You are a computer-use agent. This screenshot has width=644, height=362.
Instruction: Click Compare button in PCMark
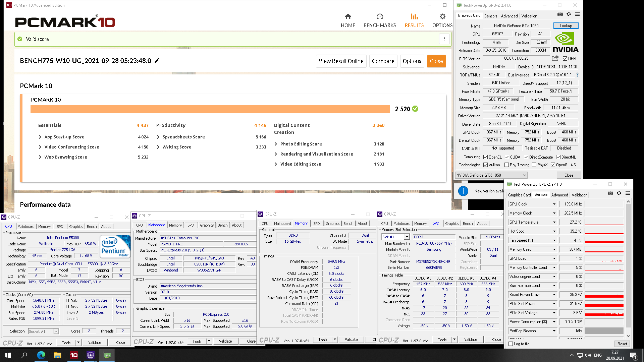pyautogui.click(x=383, y=61)
